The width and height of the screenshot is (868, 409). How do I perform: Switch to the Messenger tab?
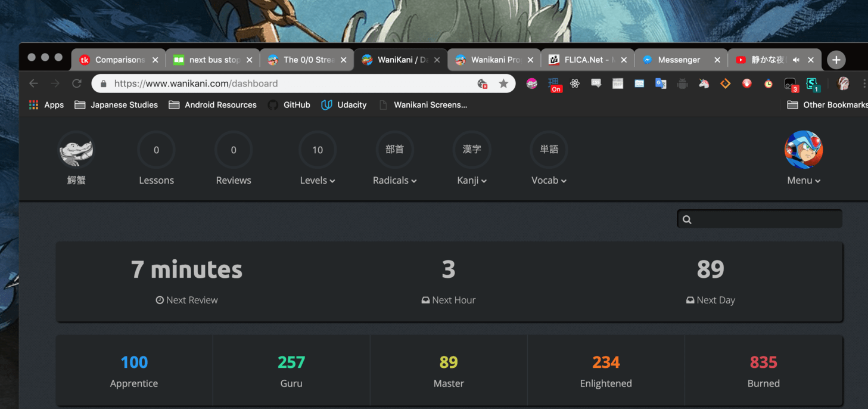(681, 60)
